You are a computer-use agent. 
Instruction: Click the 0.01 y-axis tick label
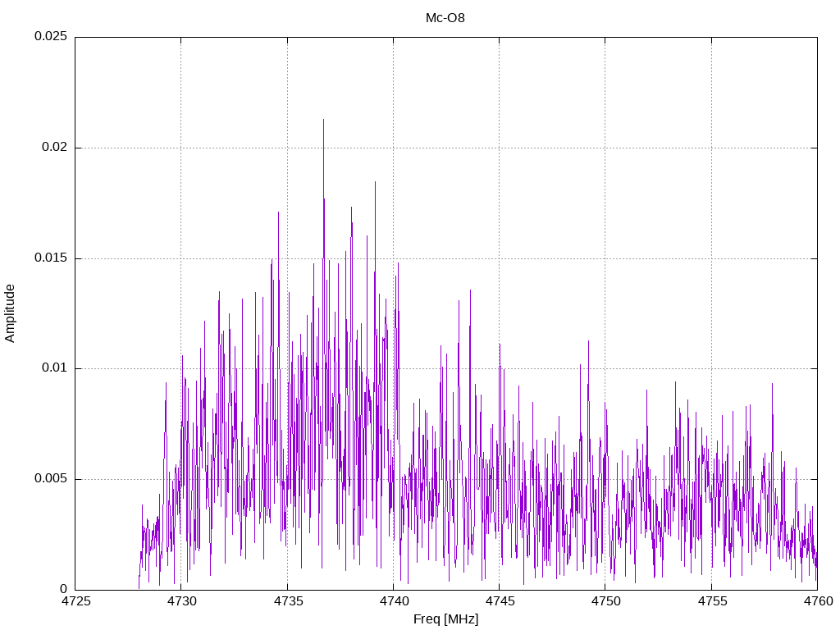point(55,368)
